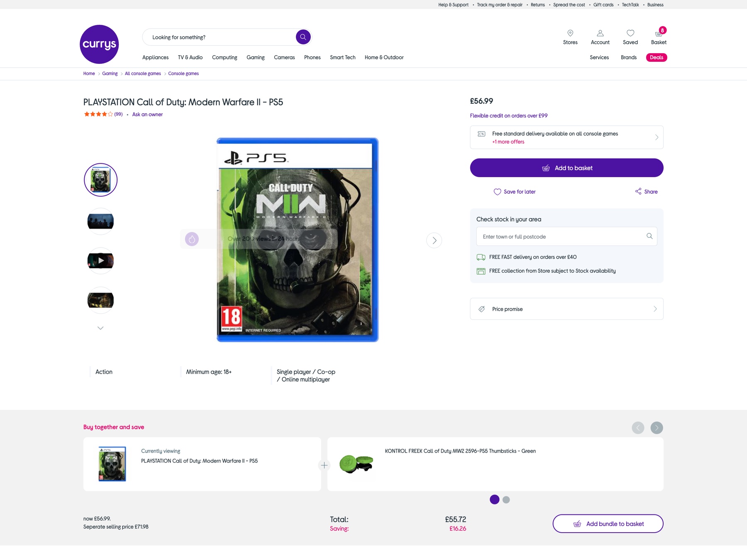Click the postcode search magnifier icon

tap(649, 236)
